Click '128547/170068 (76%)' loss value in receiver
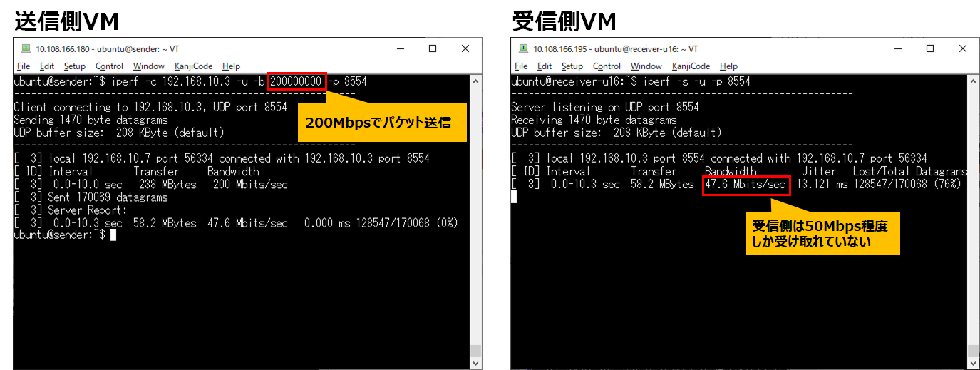 coord(908,185)
